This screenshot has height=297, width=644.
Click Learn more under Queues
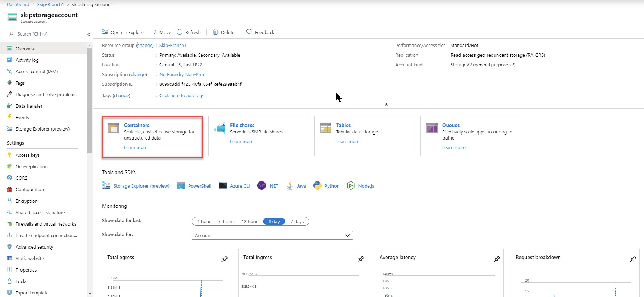click(x=454, y=147)
